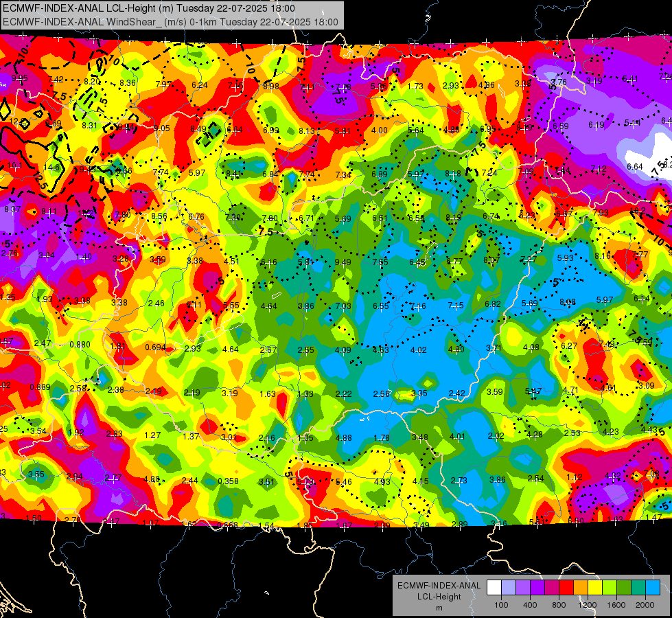Click the shear value 8.08

point(568,302)
